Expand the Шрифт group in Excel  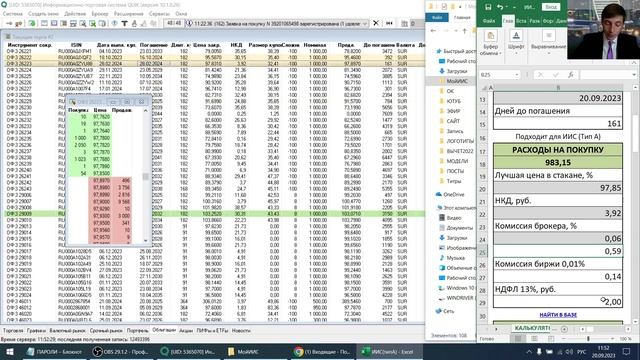pos(516,41)
